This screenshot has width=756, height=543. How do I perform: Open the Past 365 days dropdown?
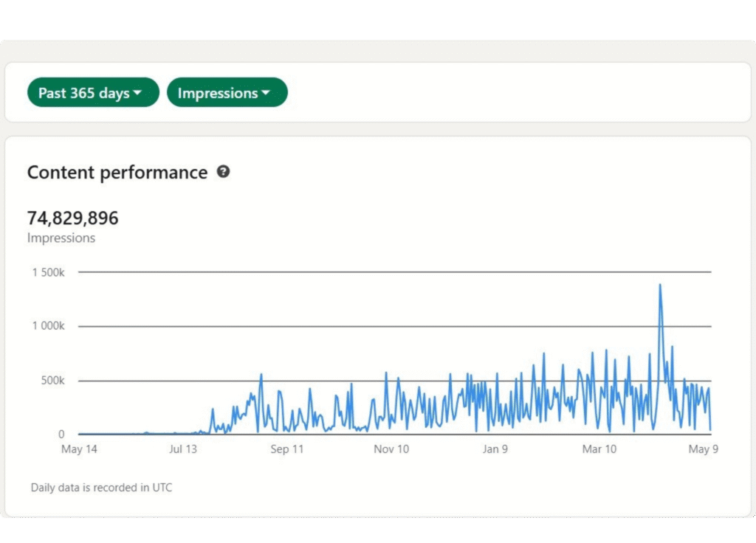(93, 93)
